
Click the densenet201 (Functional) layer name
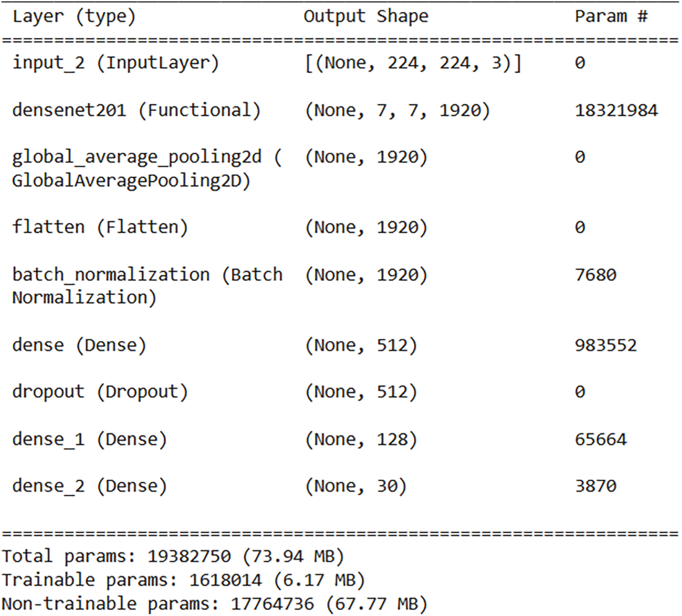pyautogui.click(x=136, y=111)
